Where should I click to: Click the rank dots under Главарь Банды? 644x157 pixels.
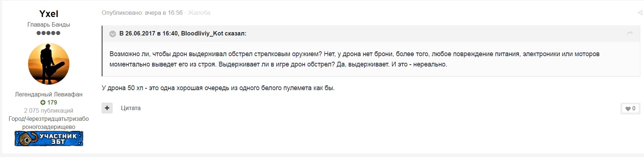[48, 33]
